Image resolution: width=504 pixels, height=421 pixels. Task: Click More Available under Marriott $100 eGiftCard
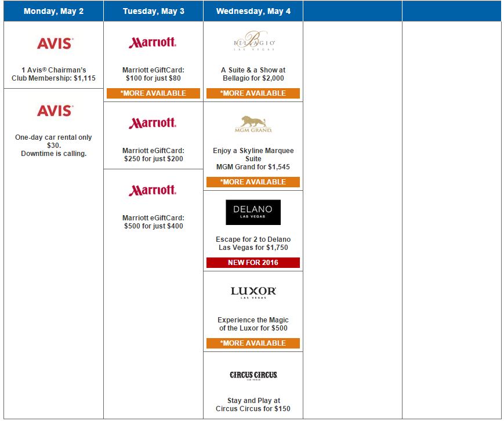(x=153, y=93)
